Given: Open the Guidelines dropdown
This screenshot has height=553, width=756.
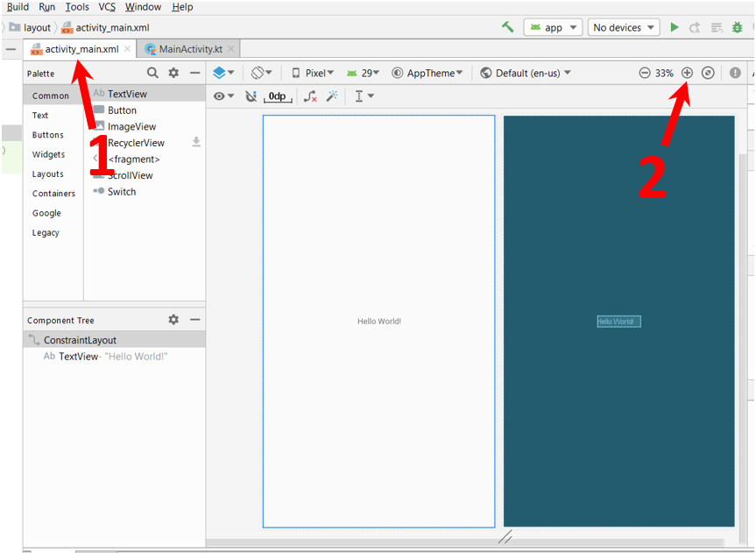Looking at the screenshot, I should tap(364, 96).
